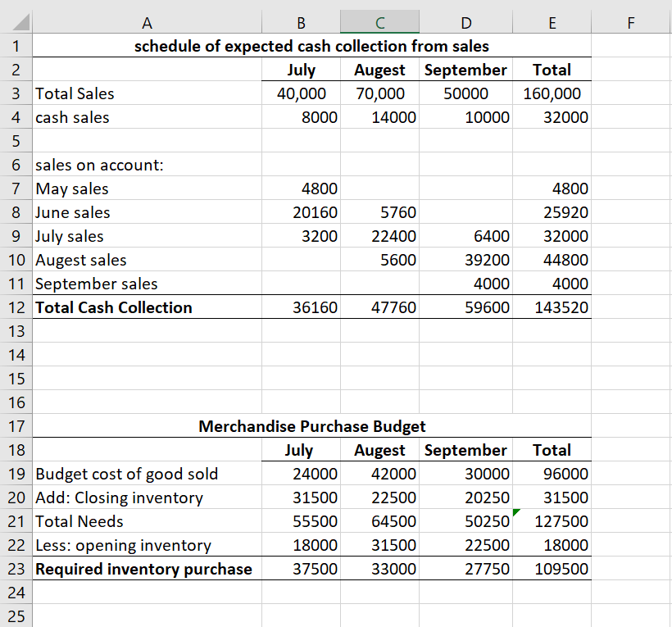Select column B header
Screen dimensions: 672x627
coord(301,23)
